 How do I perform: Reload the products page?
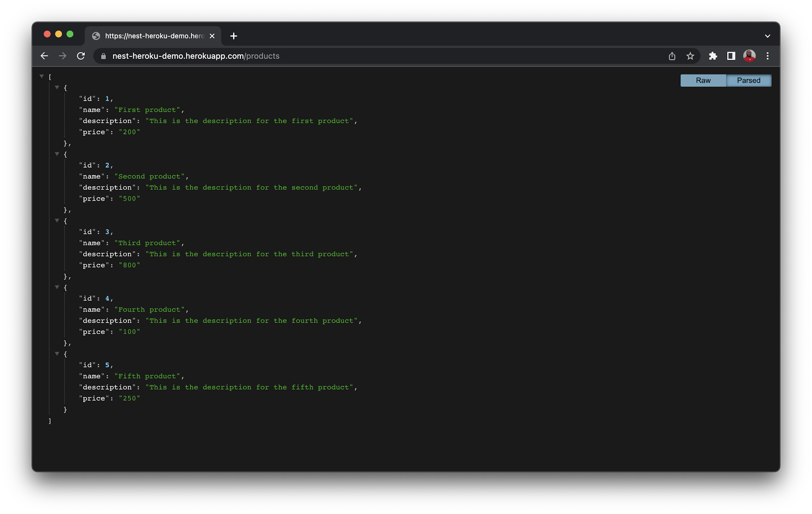(x=81, y=56)
